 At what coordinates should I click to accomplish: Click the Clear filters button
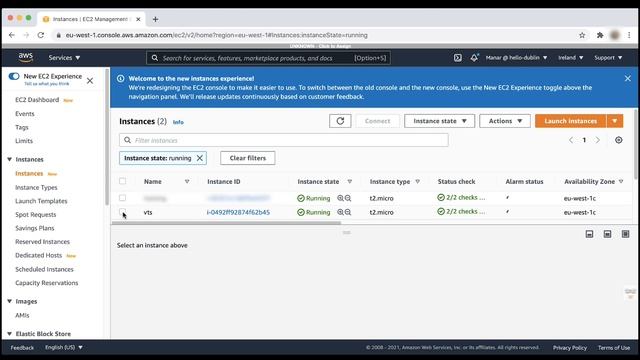pos(248,158)
